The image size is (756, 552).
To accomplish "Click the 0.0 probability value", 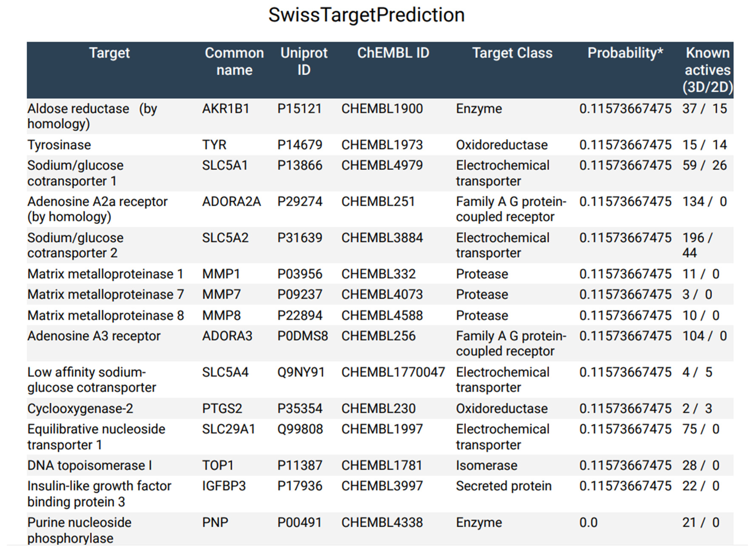I will pos(588,522).
